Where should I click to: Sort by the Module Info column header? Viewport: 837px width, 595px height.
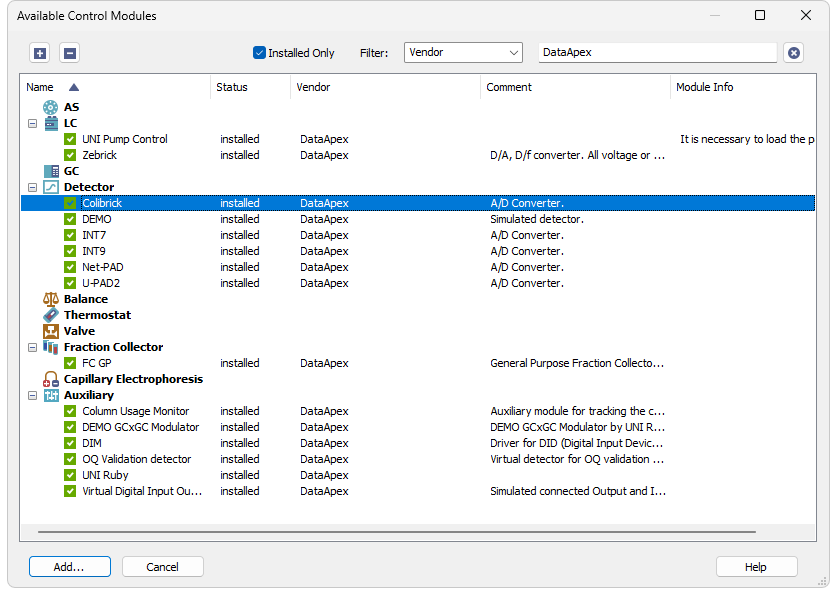click(x=743, y=87)
